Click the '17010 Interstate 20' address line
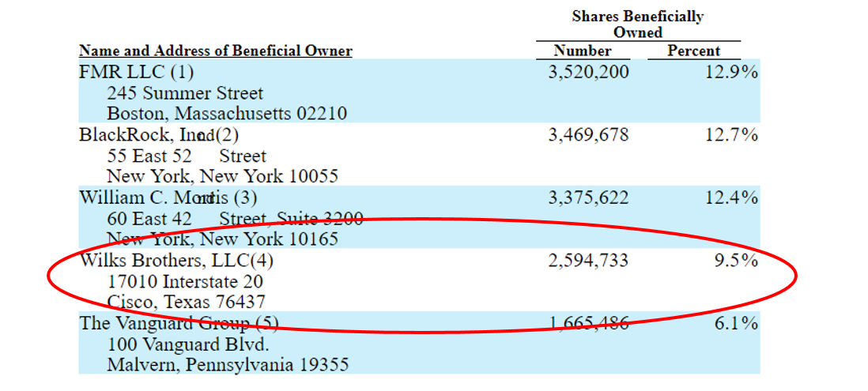868x391 pixels. pyautogui.click(x=185, y=282)
